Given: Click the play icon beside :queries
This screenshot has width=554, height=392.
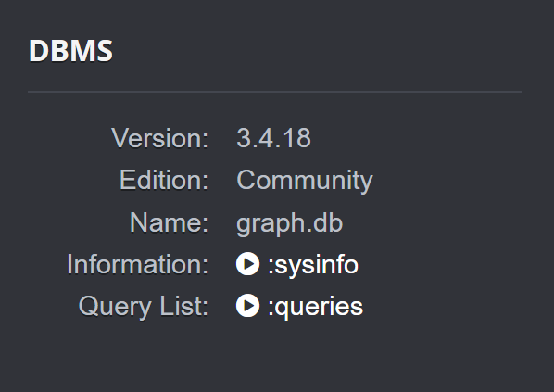Looking at the screenshot, I should tap(247, 306).
